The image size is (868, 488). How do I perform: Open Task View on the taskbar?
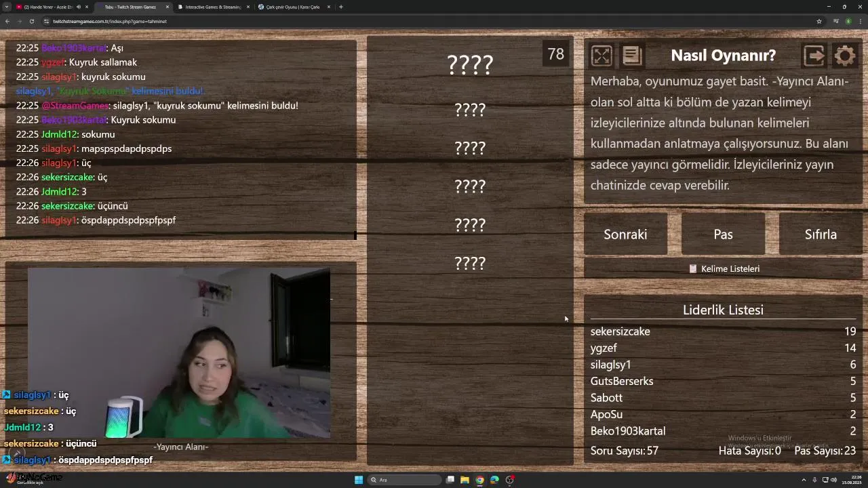click(450, 480)
